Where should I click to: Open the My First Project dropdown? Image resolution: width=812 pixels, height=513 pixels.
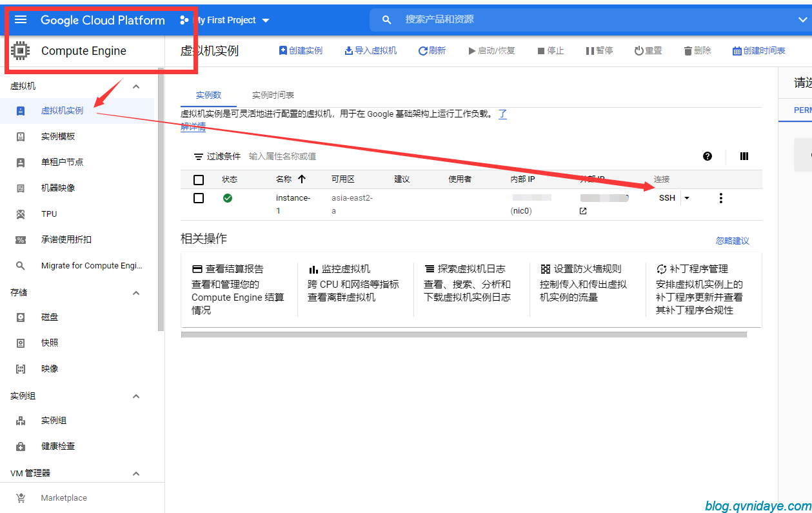coord(231,20)
